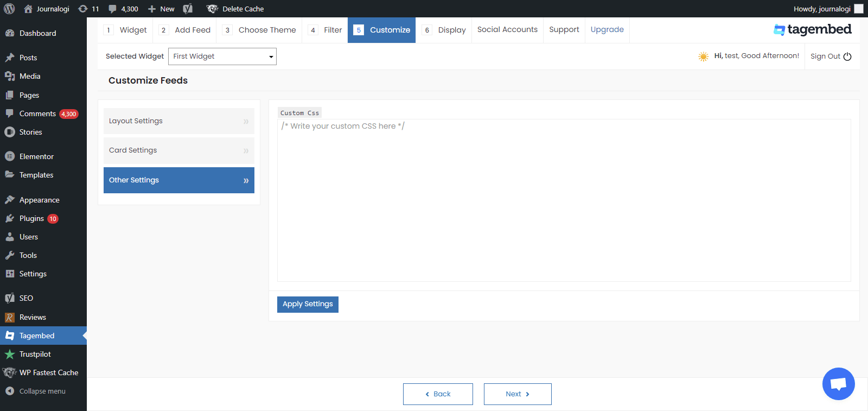The height and width of the screenshot is (411, 868).
Task: Click the Next button
Action: [x=518, y=394]
